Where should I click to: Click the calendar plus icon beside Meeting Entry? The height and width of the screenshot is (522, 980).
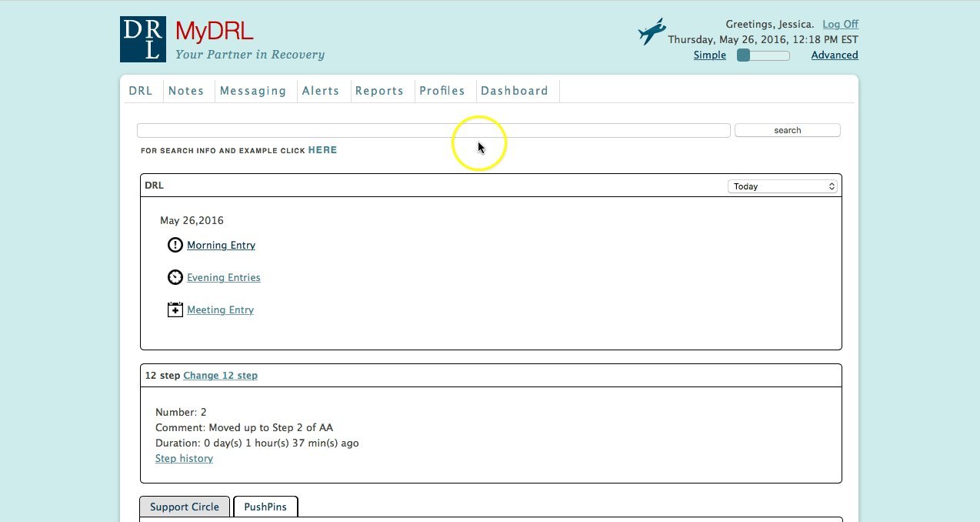point(175,310)
